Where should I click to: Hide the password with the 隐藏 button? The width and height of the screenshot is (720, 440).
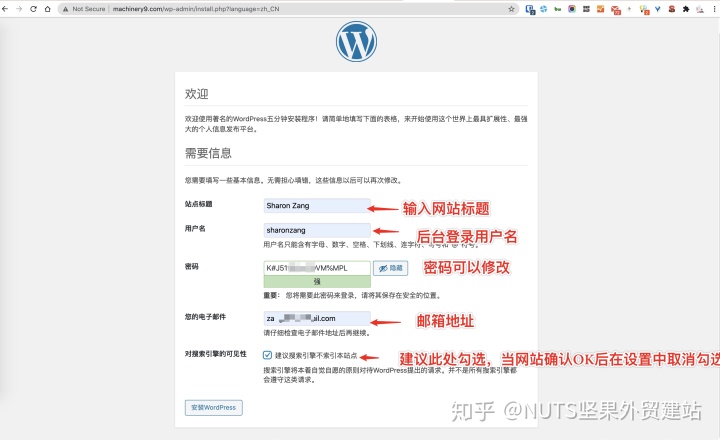click(x=390, y=268)
